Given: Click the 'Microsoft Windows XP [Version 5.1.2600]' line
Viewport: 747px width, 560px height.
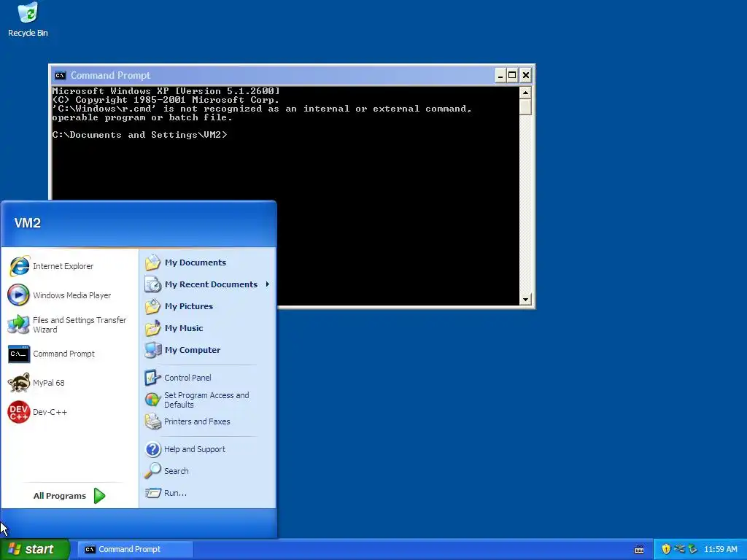Looking at the screenshot, I should (x=166, y=91).
